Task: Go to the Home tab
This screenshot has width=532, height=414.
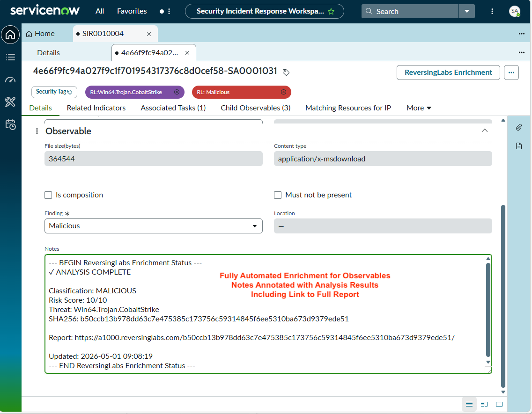Action: (x=40, y=34)
